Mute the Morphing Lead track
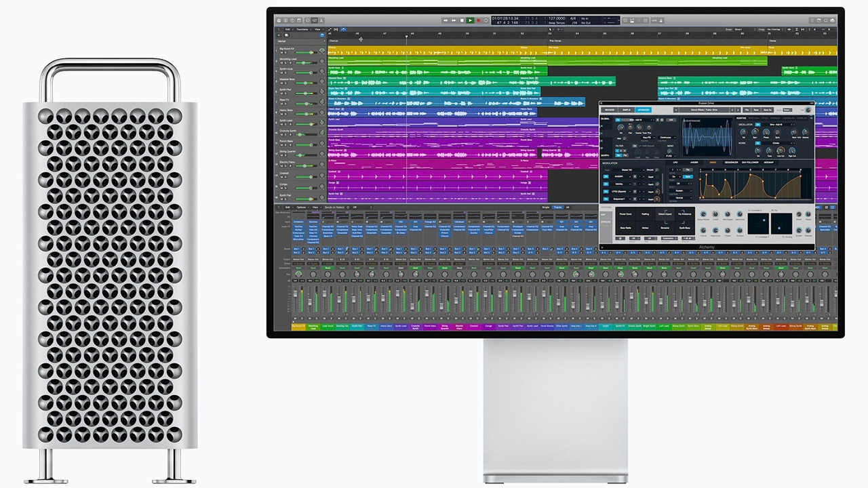The width and height of the screenshot is (868, 488). click(x=281, y=62)
